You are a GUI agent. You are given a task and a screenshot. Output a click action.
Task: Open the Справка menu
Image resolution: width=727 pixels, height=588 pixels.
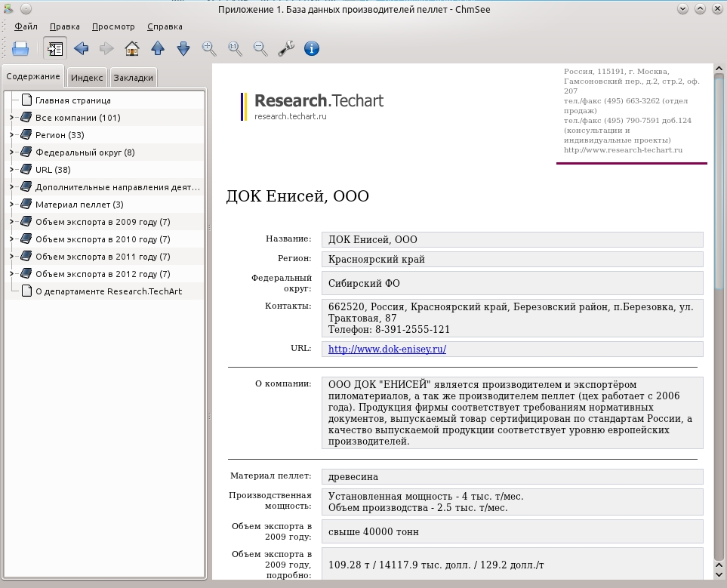(165, 26)
